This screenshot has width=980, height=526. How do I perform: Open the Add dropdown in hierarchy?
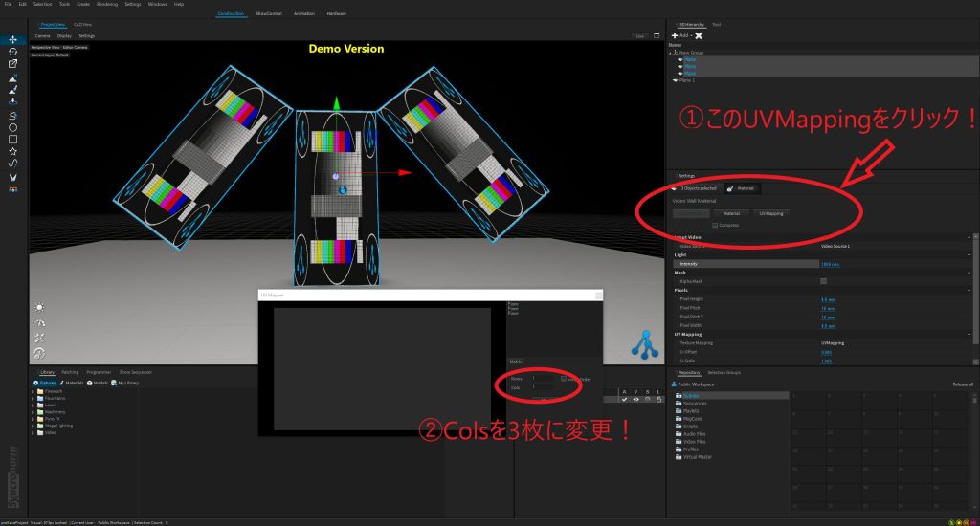point(681,35)
